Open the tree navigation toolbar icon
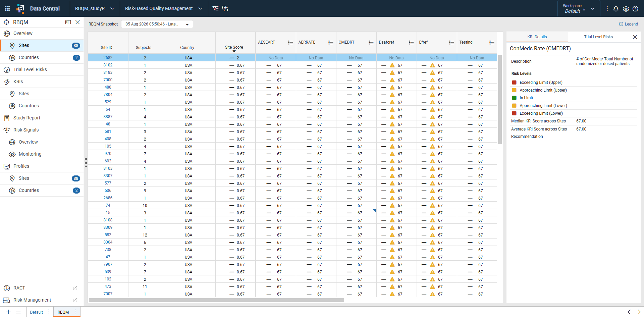Image resolution: width=644 pixels, height=317 pixels. (215, 8)
